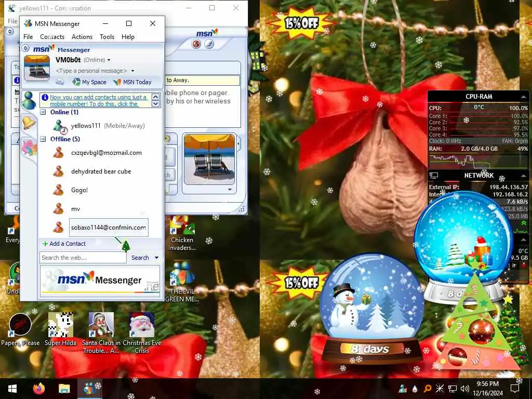
Task: Open the notification center icon
Action: (515, 389)
